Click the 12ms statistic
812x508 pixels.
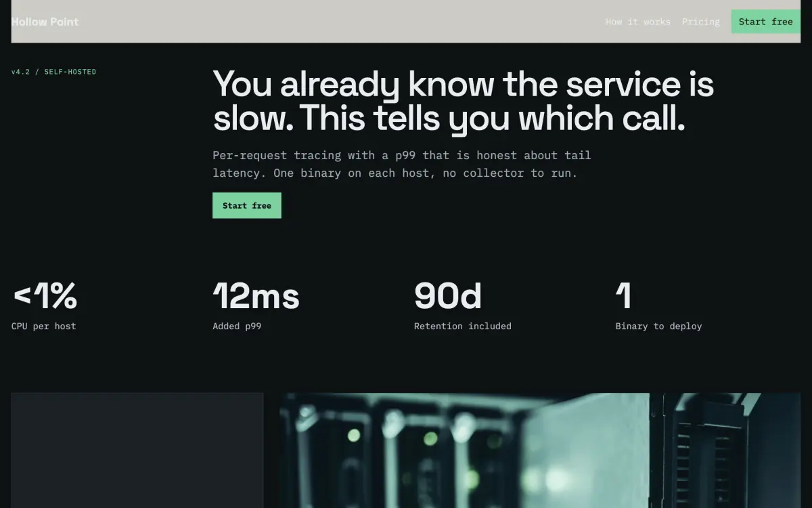tap(256, 296)
